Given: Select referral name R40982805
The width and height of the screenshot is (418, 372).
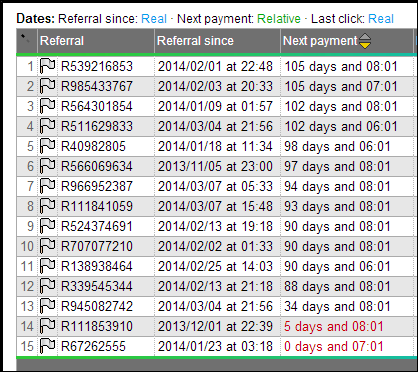Looking at the screenshot, I should click(93, 146).
